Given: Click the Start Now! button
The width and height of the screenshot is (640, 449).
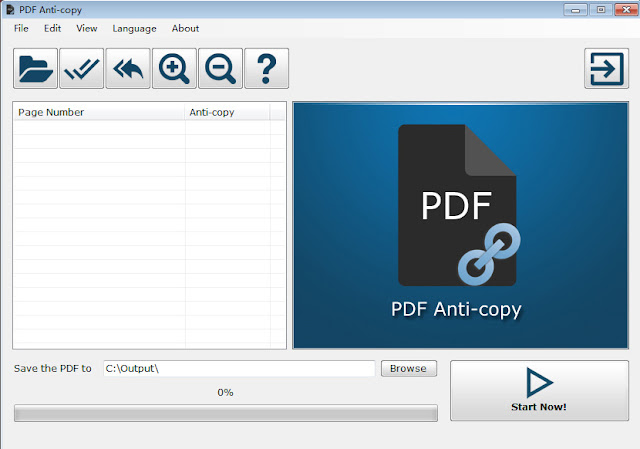Looking at the screenshot, I should tap(539, 390).
